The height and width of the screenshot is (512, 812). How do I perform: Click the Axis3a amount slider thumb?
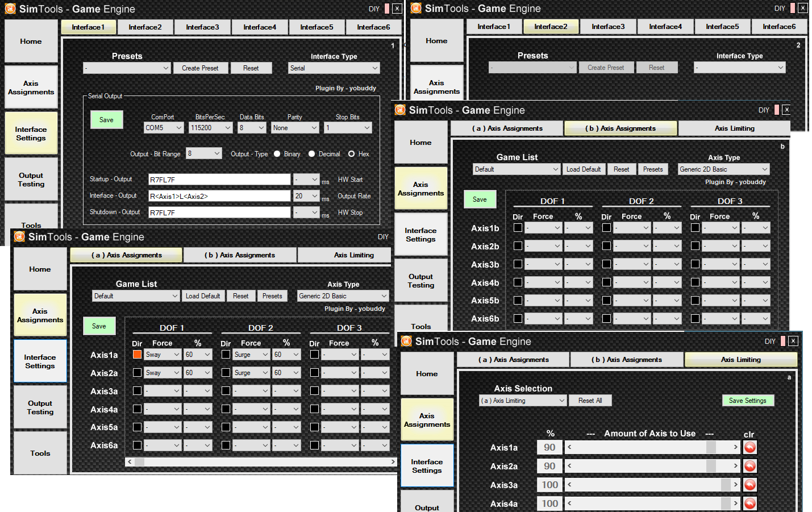[726, 485]
